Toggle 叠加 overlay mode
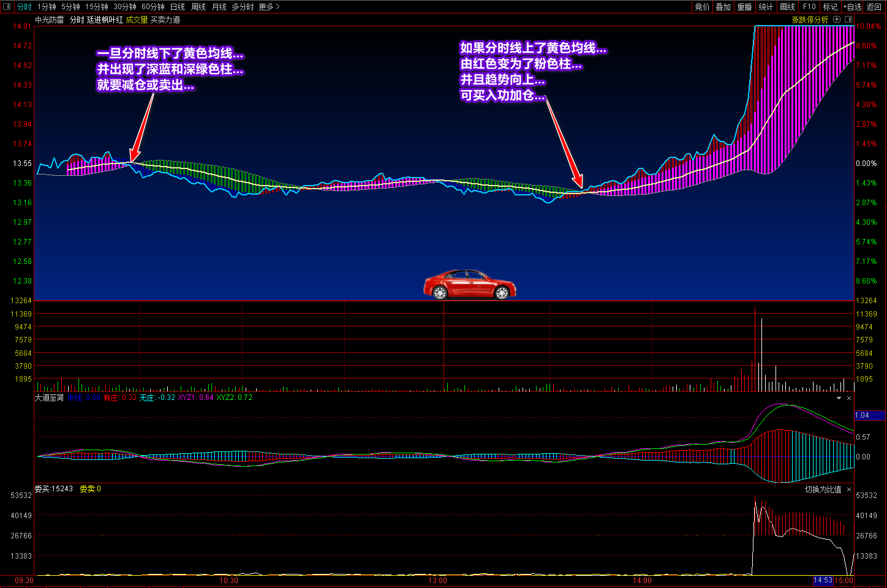The height and width of the screenshot is (588, 887). [723, 7]
